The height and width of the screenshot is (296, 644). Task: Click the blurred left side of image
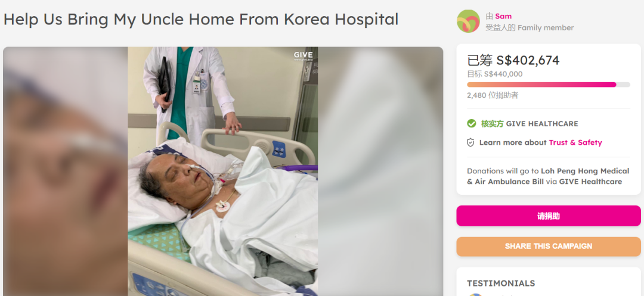66,172
